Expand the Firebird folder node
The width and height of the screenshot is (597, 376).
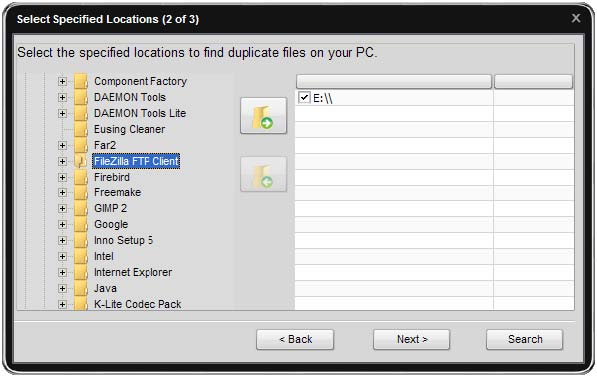pyautogui.click(x=62, y=177)
